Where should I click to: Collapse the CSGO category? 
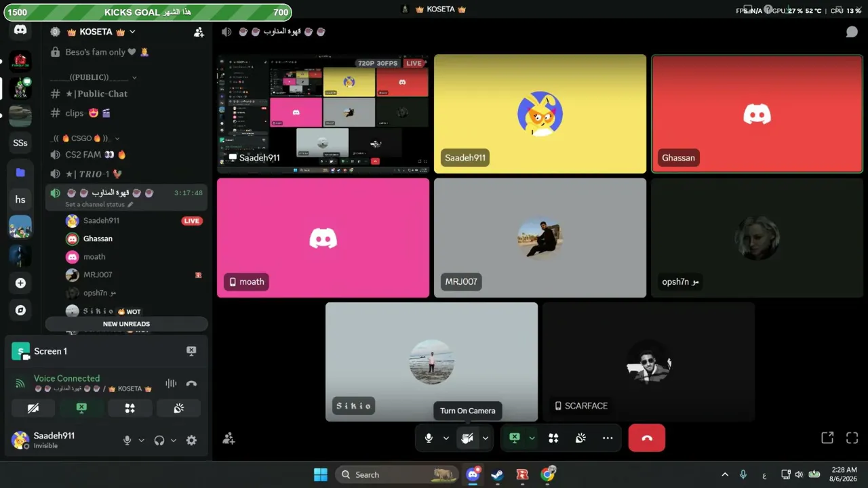[x=86, y=138]
